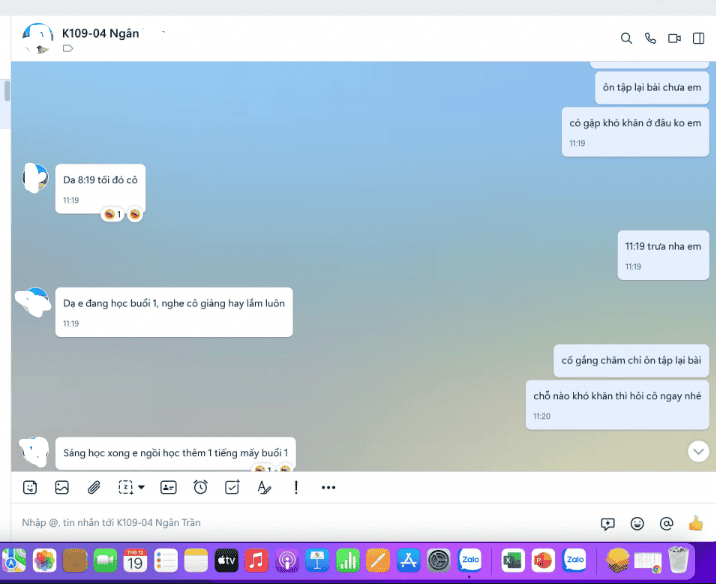Assign a to-do task with the checkbox icon
716x584 pixels.
(232, 487)
